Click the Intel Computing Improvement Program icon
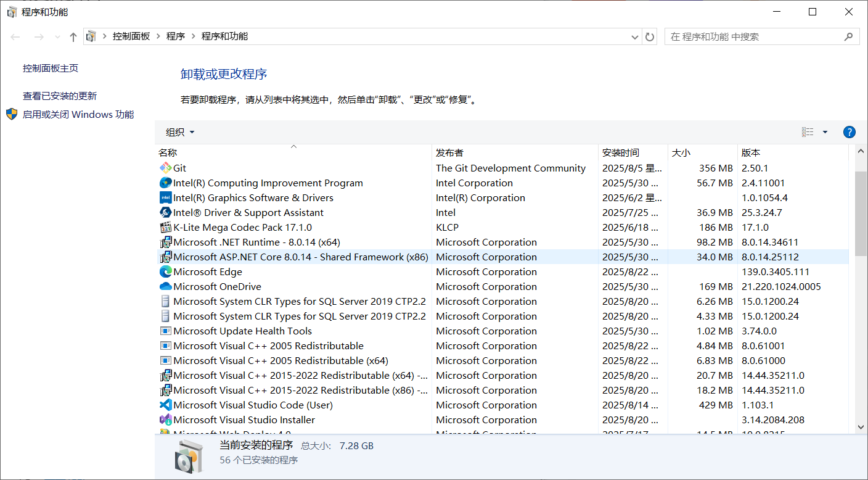 [165, 183]
